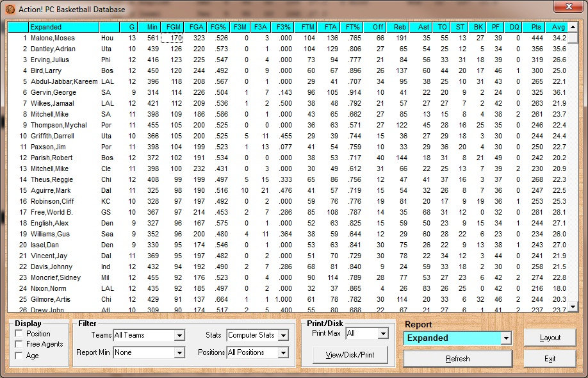The width and height of the screenshot is (588, 378).
Task: Check the Age display option
Action: 20,355
